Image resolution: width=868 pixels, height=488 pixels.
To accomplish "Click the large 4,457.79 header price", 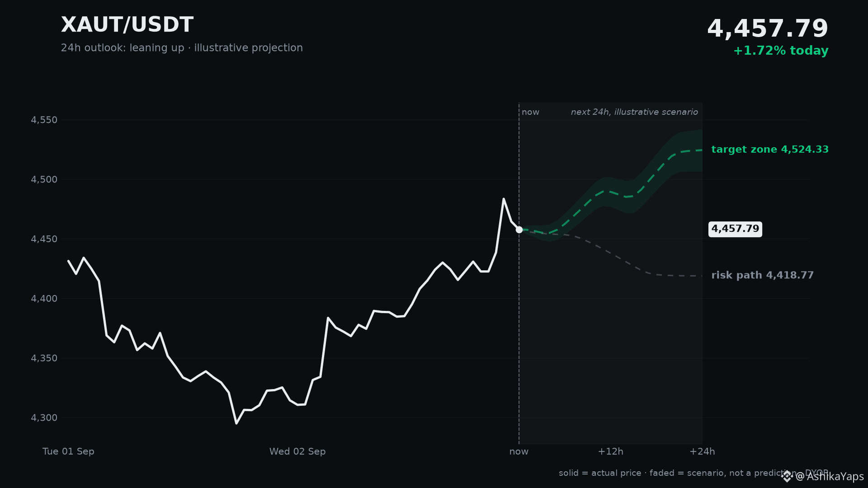I will point(768,29).
